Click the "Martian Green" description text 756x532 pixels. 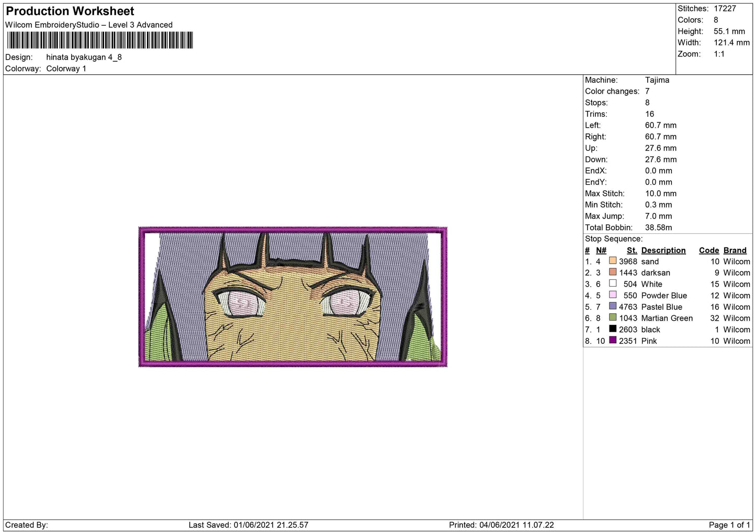coord(667,319)
